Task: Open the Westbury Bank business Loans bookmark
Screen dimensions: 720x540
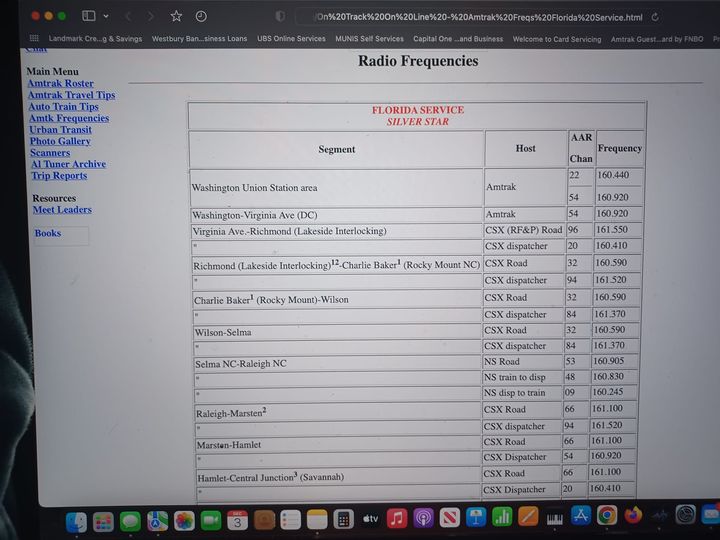Action: 199,39
